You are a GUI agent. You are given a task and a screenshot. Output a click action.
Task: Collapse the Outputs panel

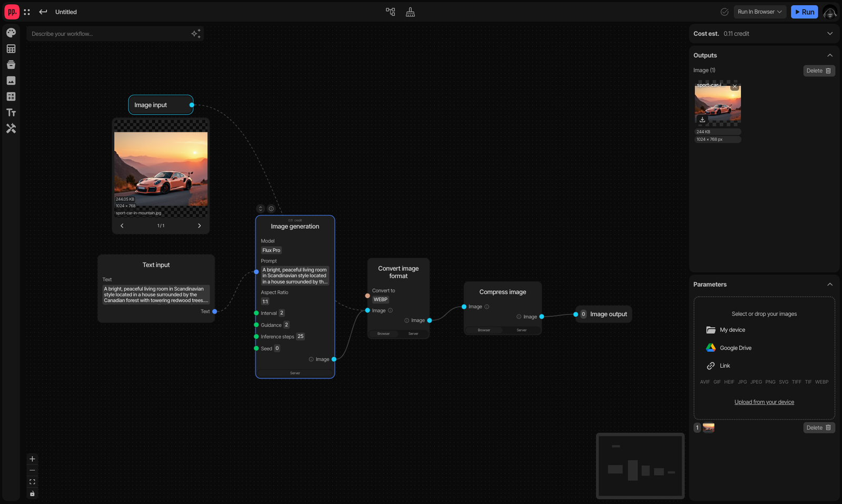click(830, 55)
